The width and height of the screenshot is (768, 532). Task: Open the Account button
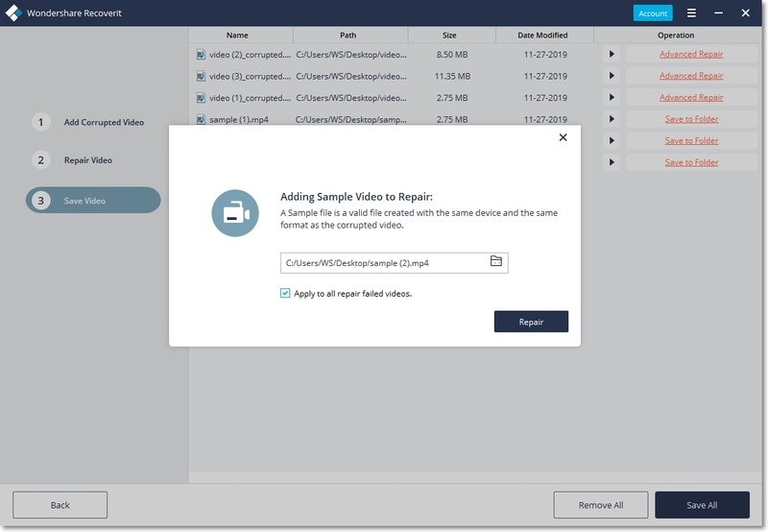(x=653, y=13)
